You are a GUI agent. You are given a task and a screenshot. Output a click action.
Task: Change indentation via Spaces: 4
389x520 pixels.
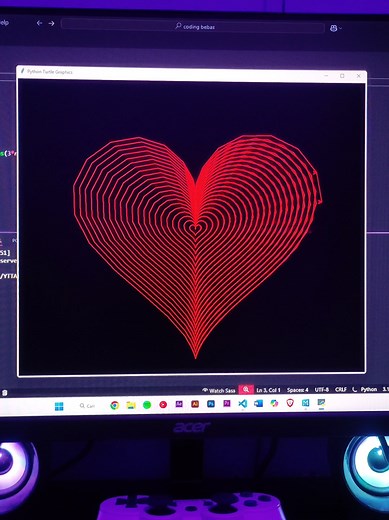(x=297, y=390)
